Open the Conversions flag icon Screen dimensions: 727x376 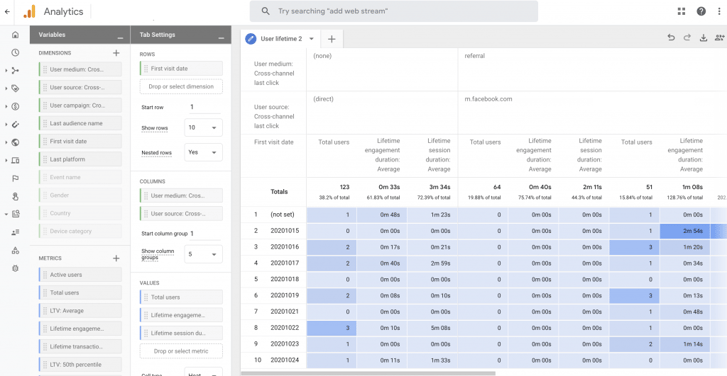click(x=15, y=178)
